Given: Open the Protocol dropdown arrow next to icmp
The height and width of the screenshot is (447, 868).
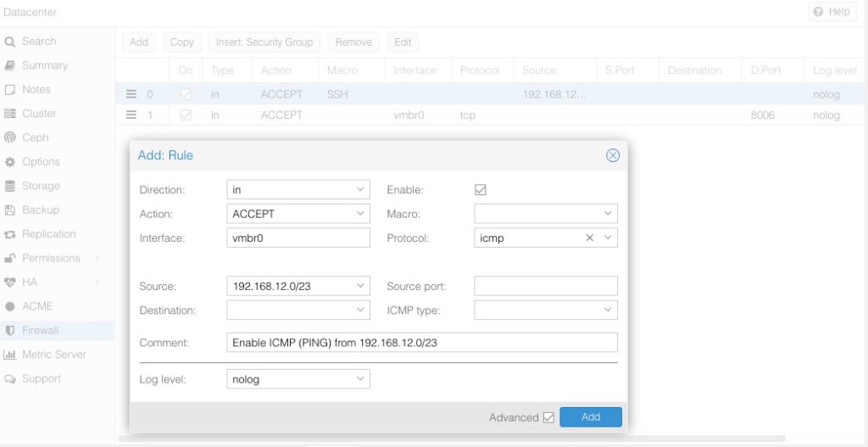Looking at the screenshot, I should click(608, 237).
